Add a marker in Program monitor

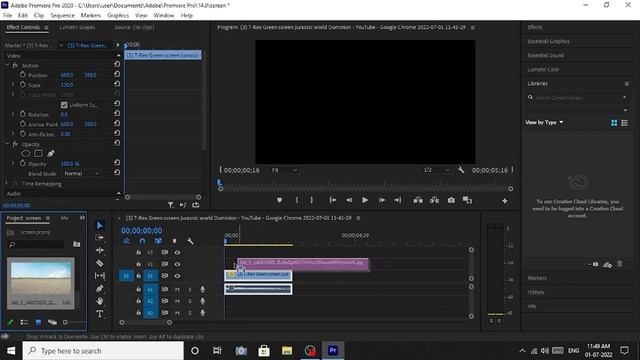(x=279, y=200)
